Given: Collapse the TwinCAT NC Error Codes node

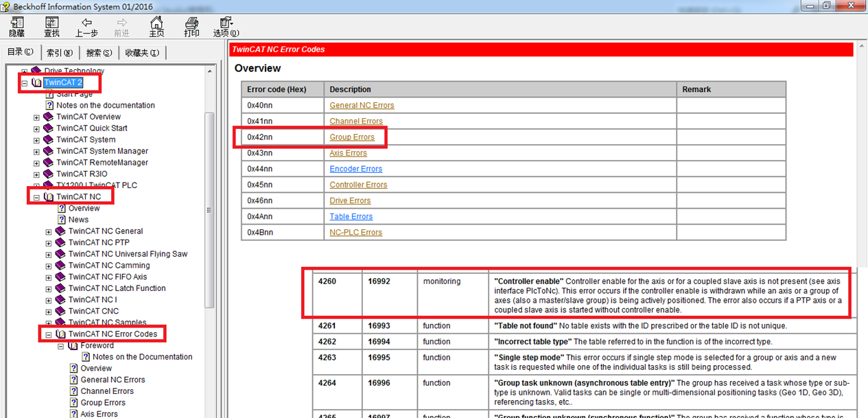Looking at the screenshot, I should point(49,335).
